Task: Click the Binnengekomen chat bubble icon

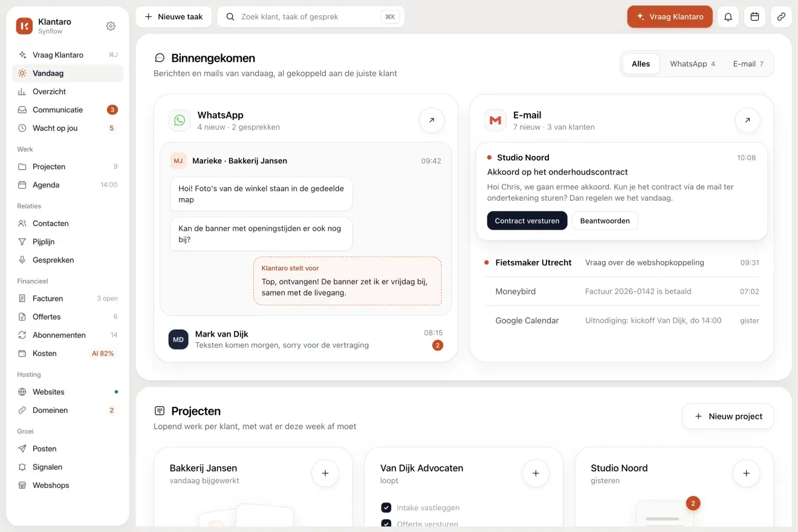Action: coord(160,58)
